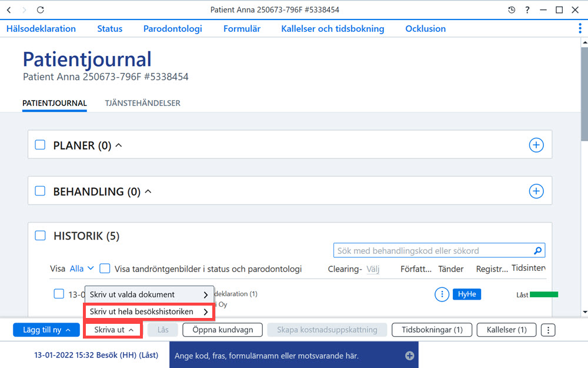Go to Parodontologi menu
Image resolution: width=588 pixels, height=368 pixels.
172,28
